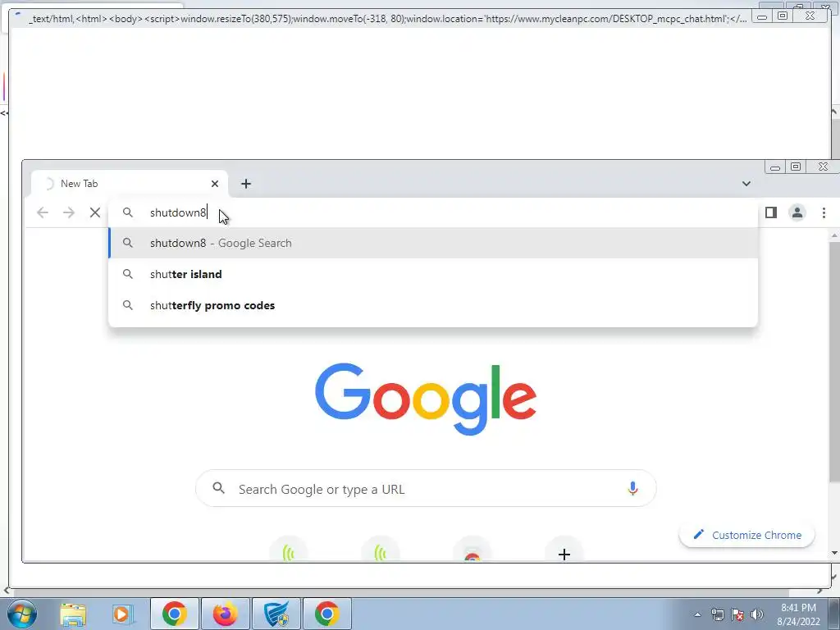
Task: Click the Search Google or type a URL box
Action: 426,489
